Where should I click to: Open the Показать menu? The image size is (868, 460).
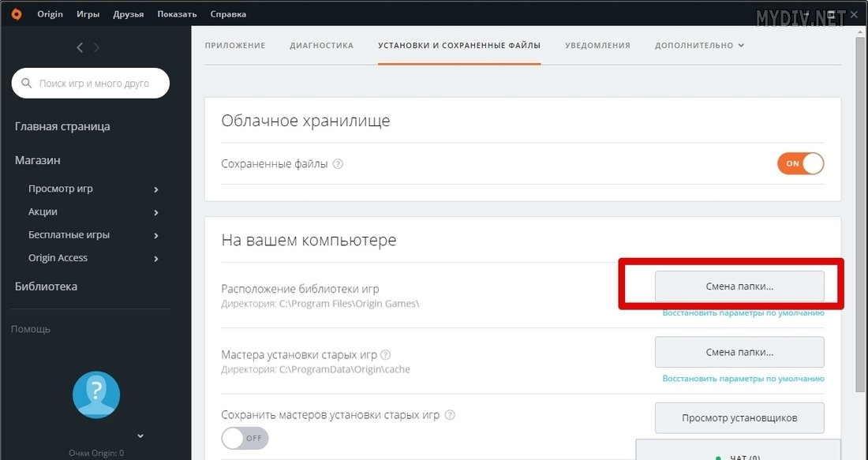[x=177, y=14]
